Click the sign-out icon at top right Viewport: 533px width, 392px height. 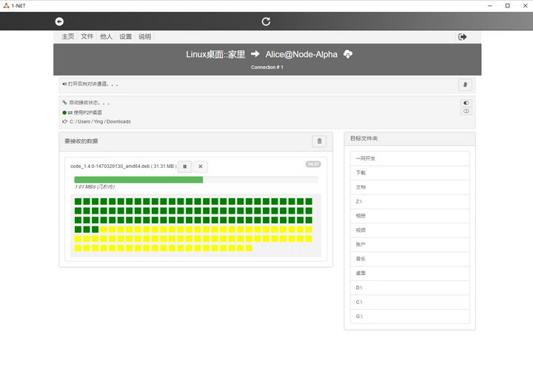pos(463,36)
